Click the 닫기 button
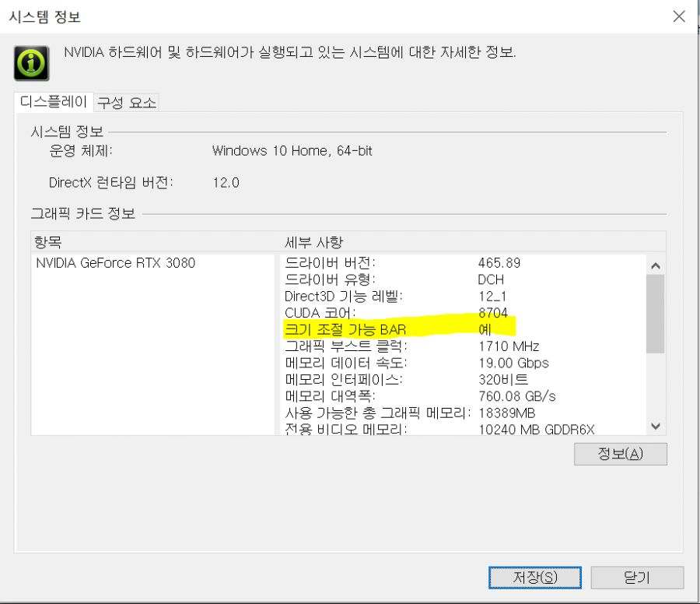Image resolution: width=700 pixels, height=604 pixels. coord(636,578)
